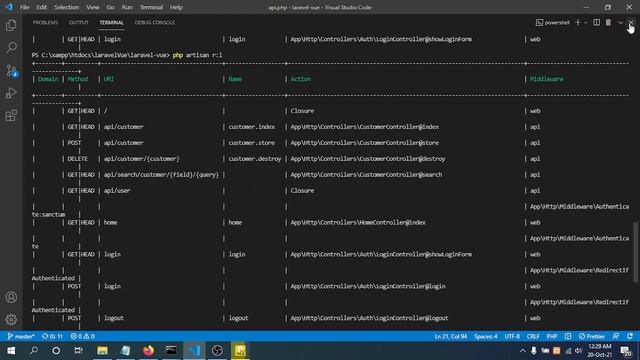Open the File menu
This screenshot has width=640, height=360.
(24, 7)
